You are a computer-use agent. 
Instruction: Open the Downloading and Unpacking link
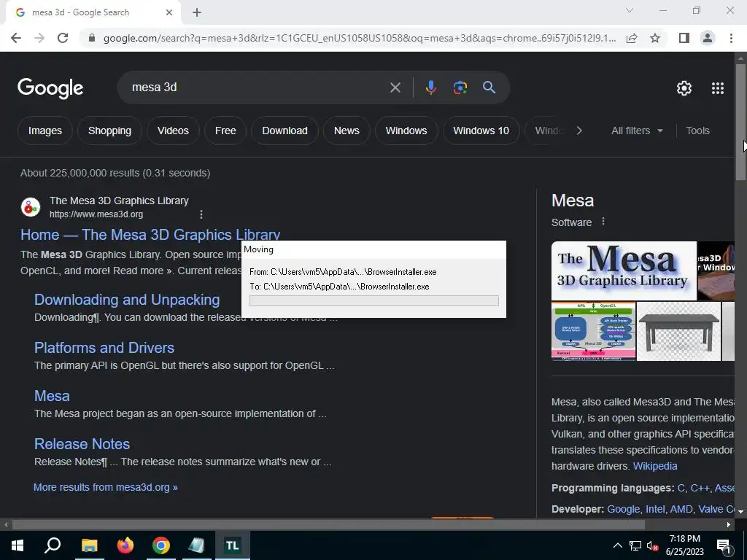[127, 300]
